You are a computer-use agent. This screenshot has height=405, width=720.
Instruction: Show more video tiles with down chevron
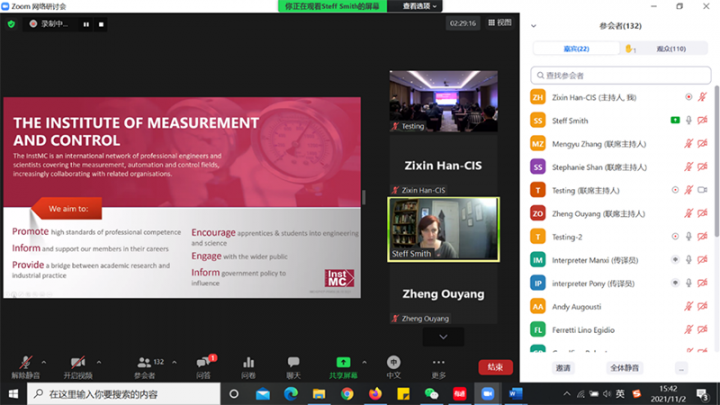443,337
